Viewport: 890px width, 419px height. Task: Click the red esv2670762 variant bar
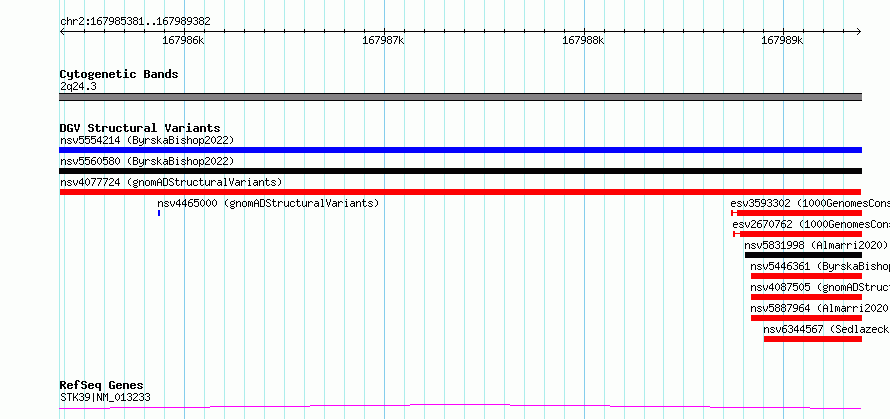pyautogui.click(x=797, y=234)
